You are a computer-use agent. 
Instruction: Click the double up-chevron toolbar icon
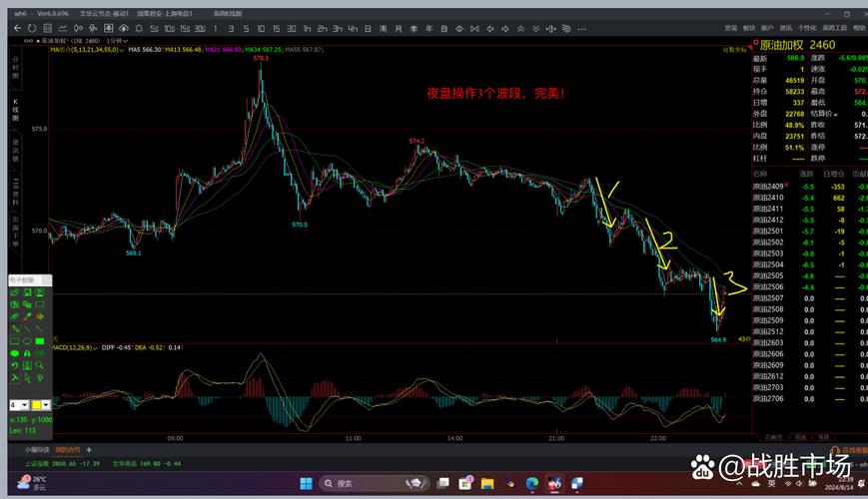pos(521,29)
